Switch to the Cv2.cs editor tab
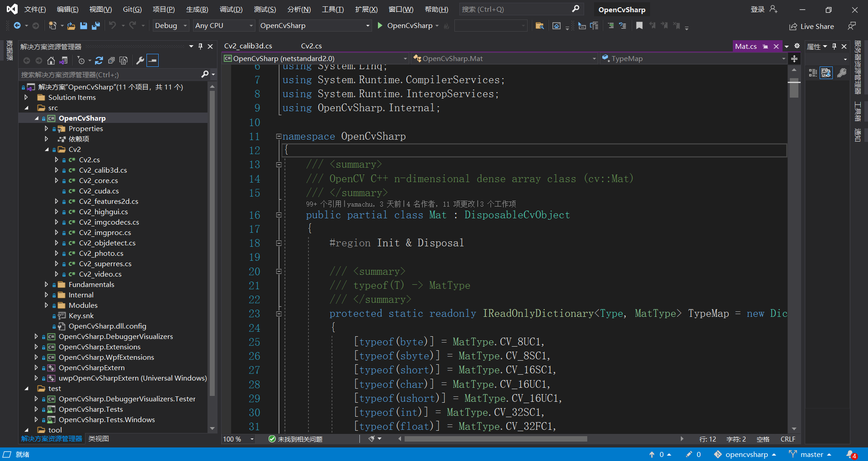Viewport: 868px width, 461px height. tap(311, 46)
